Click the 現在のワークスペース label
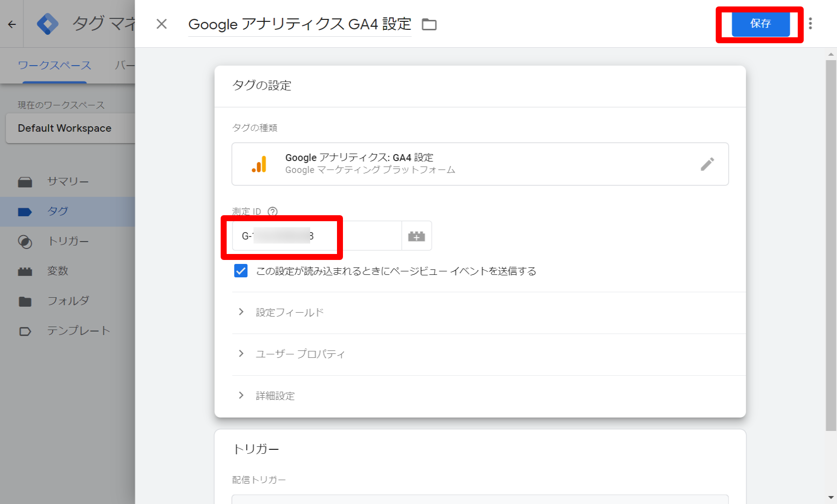Screen dimensions: 837x504 [x=61, y=105]
